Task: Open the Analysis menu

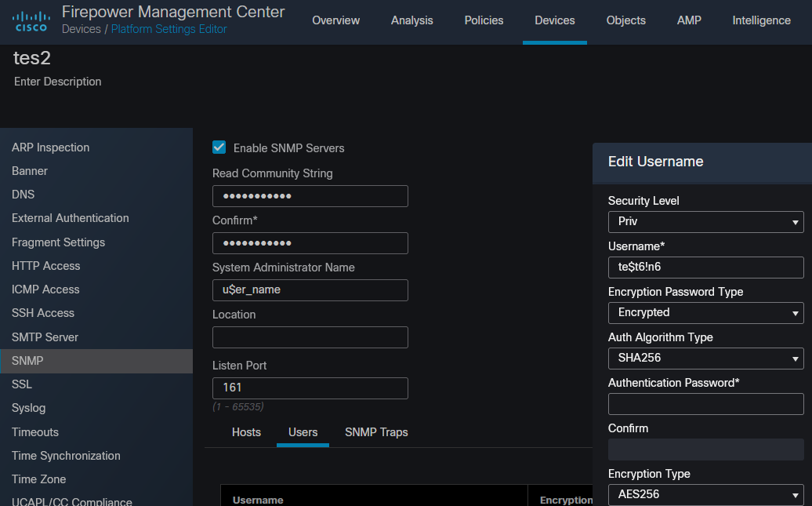Action: click(411, 20)
